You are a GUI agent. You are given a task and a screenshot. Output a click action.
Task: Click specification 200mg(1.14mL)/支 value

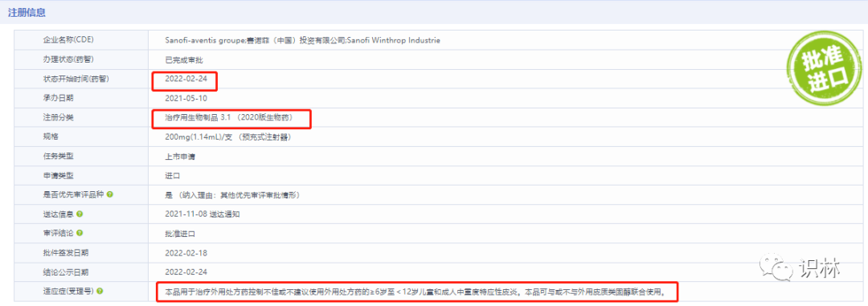[x=228, y=137]
